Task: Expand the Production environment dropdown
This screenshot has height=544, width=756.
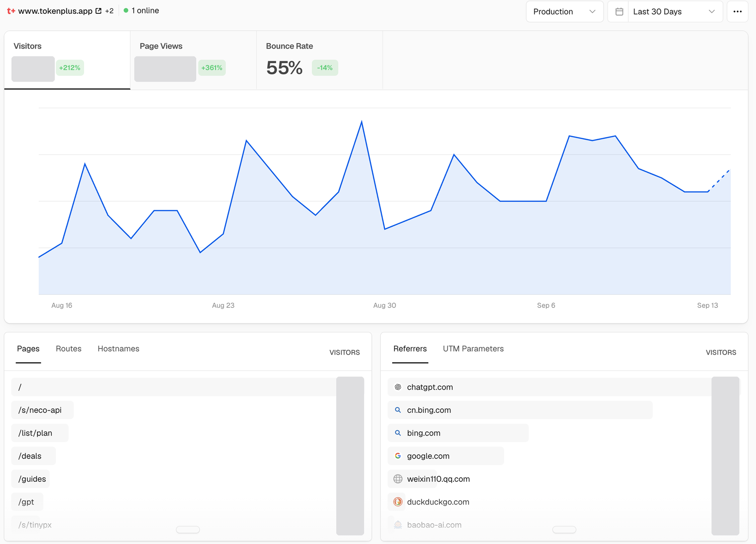Action: coord(564,12)
